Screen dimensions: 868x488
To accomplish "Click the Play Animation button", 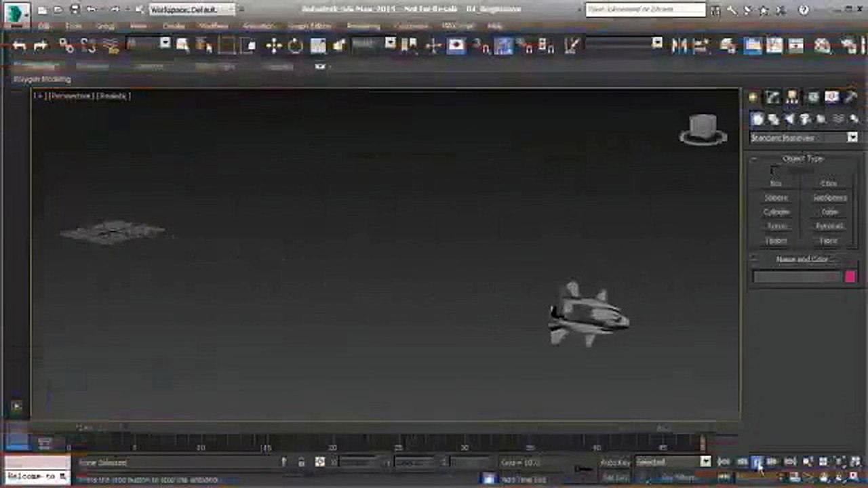I will pos(757,462).
